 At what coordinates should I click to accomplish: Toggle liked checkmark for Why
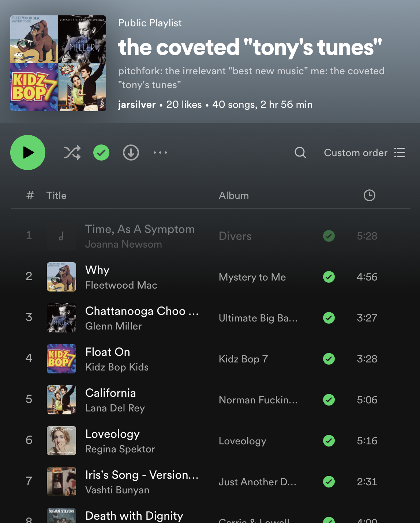tap(329, 277)
